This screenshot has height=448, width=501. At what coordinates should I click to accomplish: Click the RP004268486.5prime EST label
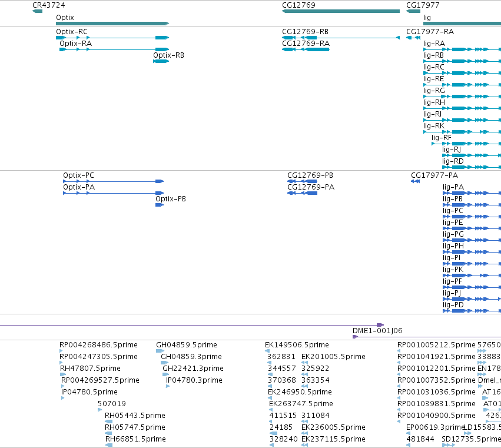(98, 345)
